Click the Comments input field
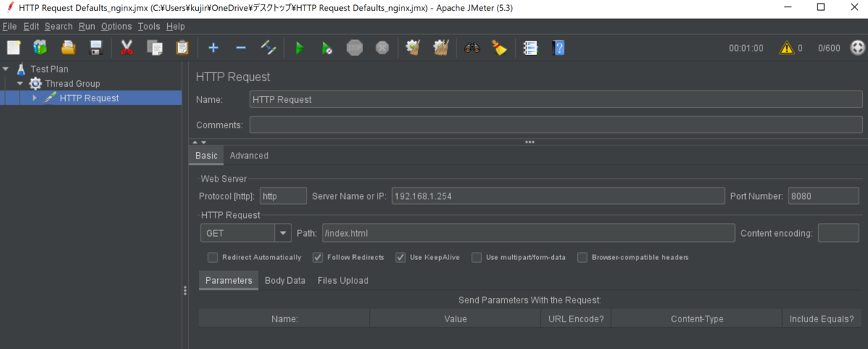The image size is (868, 349). tap(556, 125)
